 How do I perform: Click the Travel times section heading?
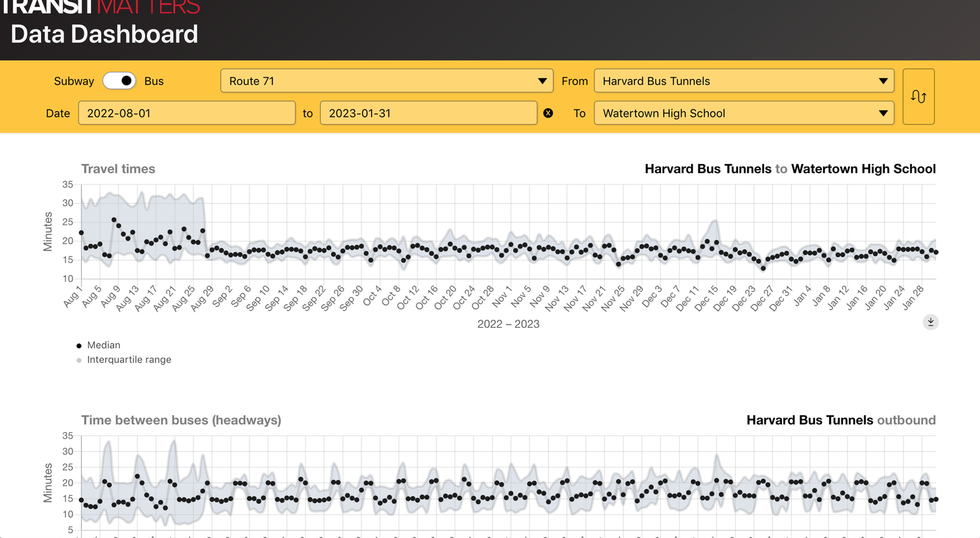(x=118, y=168)
